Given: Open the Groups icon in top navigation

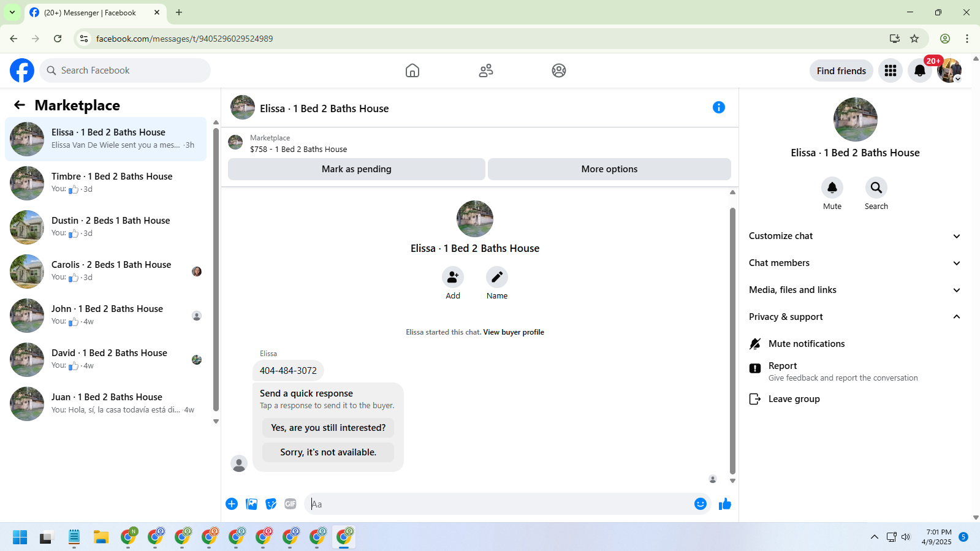Looking at the screenshot, I should click(x=559, y=70).
